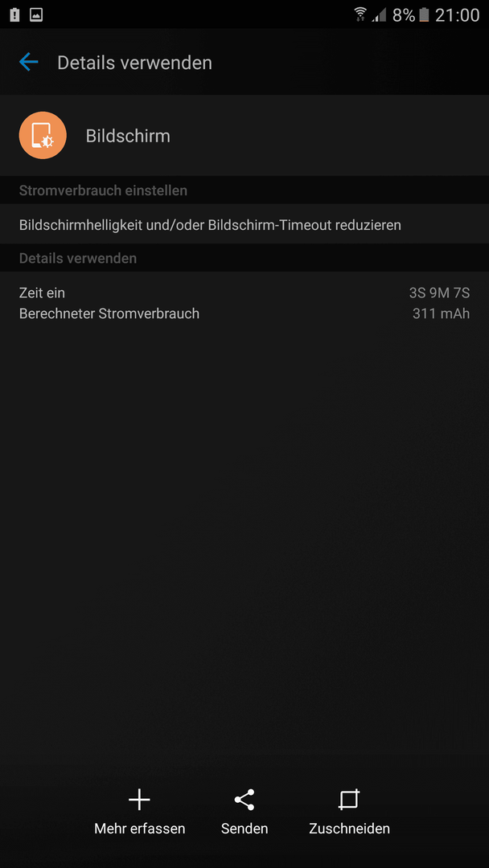Tap the Berechneter Stromverbrauch row
This screenshot has height=868, width=489.
(x=244, y=313)
